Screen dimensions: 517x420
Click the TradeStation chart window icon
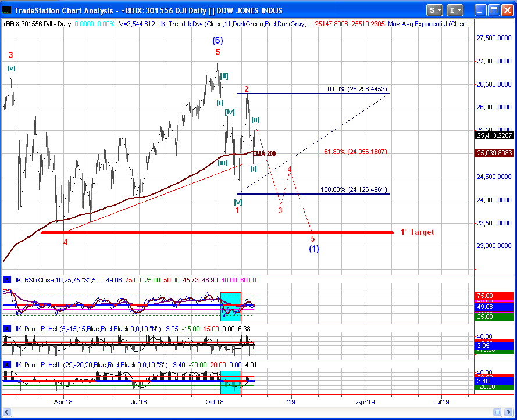[x=6, y=10]
